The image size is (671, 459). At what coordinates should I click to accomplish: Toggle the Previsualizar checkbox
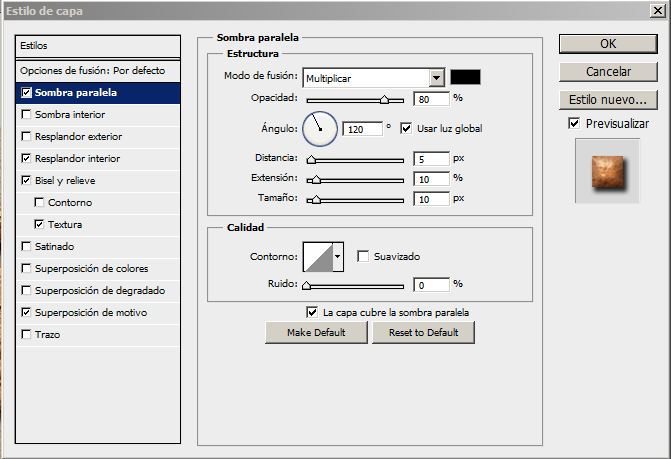coord(574,124)
